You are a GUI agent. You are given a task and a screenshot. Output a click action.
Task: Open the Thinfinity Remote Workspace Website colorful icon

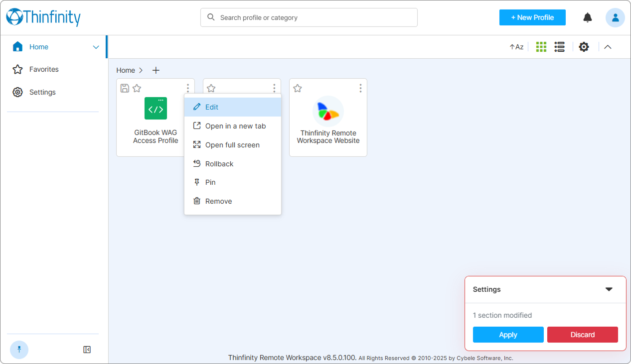[328, 111]
